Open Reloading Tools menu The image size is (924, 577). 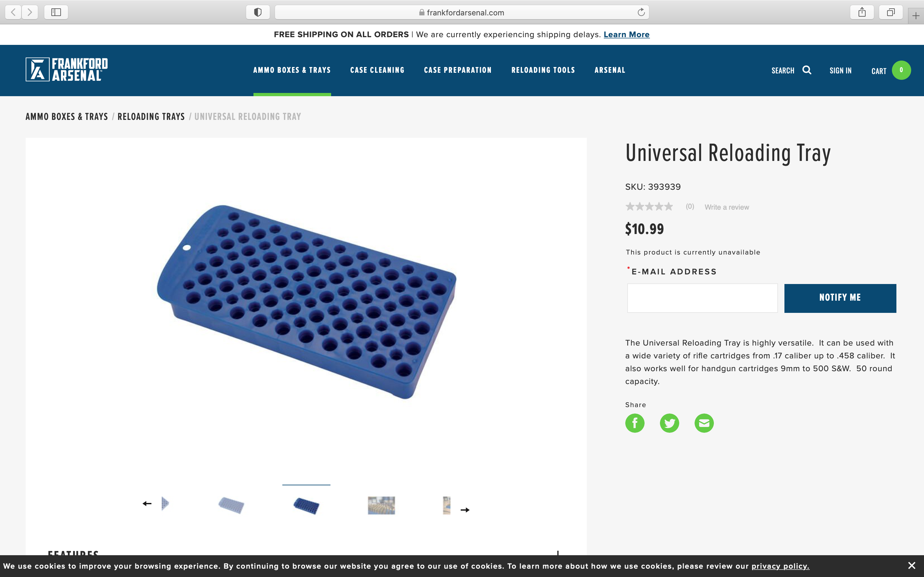click(543, 70)
